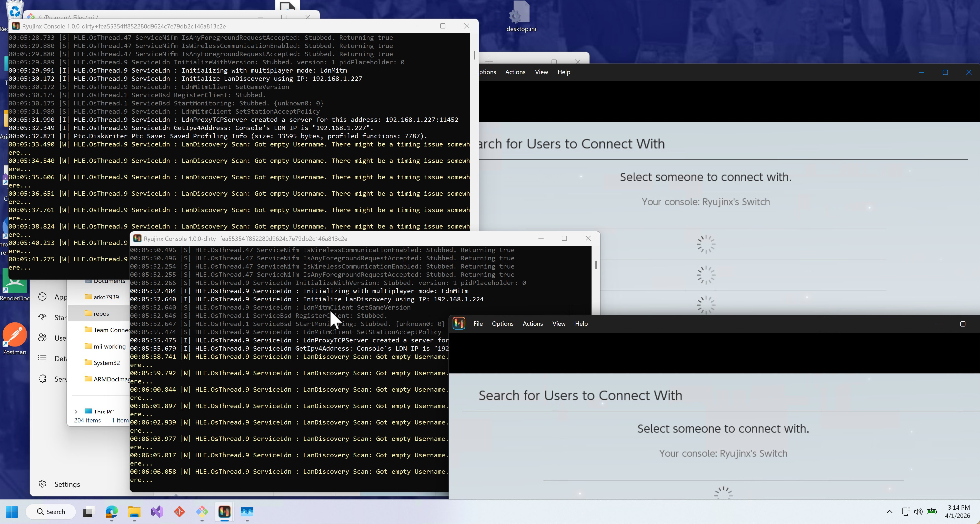The height and width of the screenshot is (524, 980).
Task: Click the volume icon in system tray
Action: (918, 511)
